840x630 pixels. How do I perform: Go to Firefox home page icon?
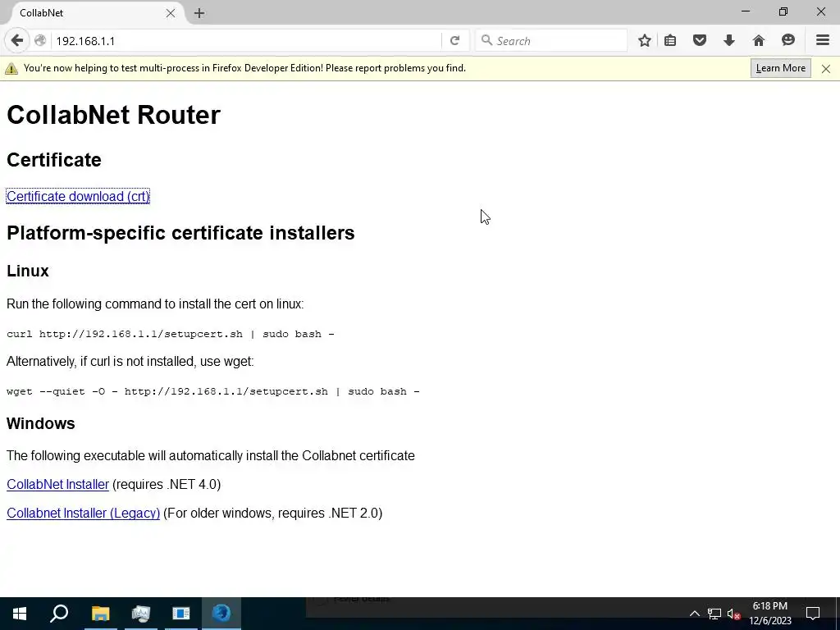pos(759,41)
